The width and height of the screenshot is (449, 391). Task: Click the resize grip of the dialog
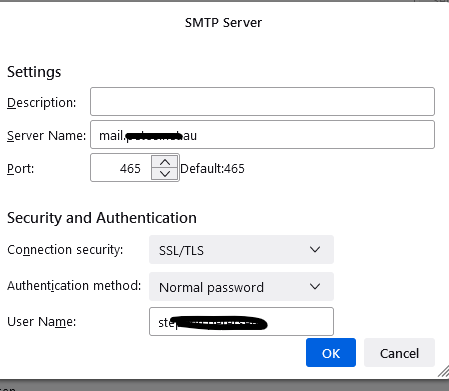(443, 371)
